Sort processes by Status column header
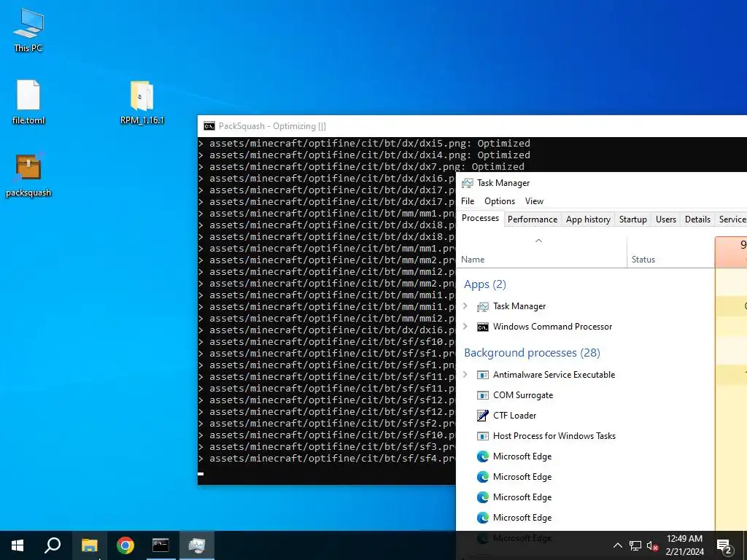 coord(671,253)
